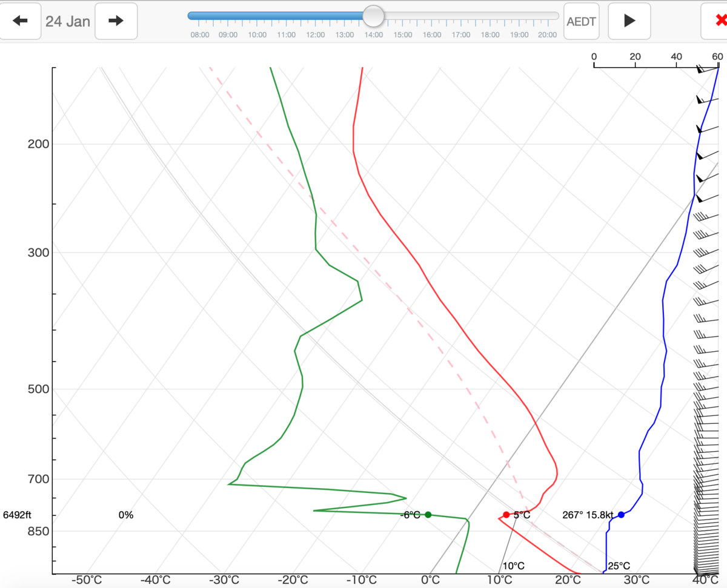This screenshot has height=588, width=727.
Task: Jump to 16:00 on time slider
Action: [x=432, y=35]
